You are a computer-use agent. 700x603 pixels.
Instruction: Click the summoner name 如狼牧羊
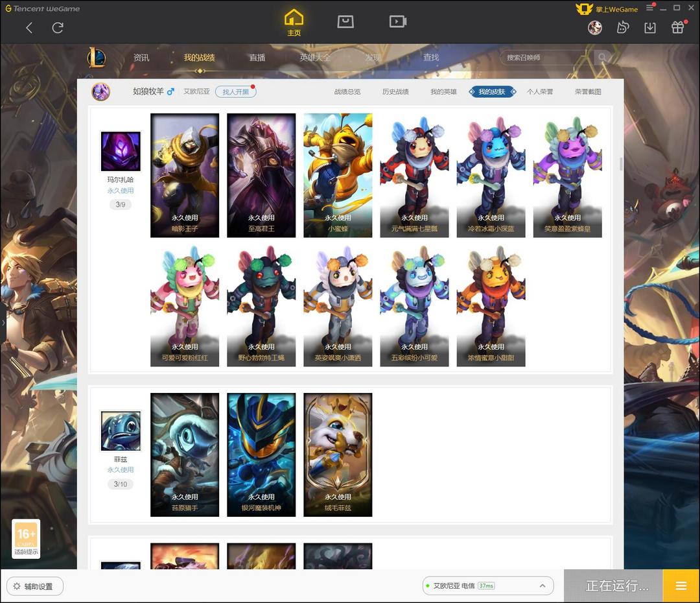[148, 91]
